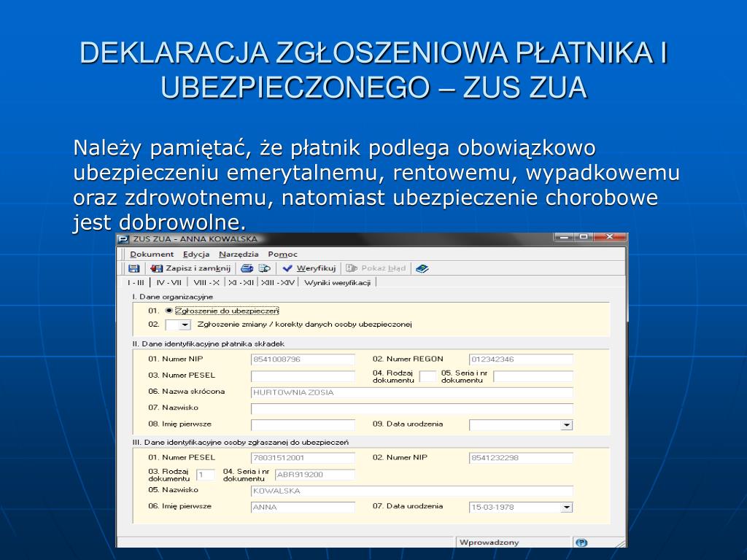The height and width of the screenshot is (560, 747).
Task: Click heading II. Dane identyfikacyjne płatnika składek
Action: point(208,344)
